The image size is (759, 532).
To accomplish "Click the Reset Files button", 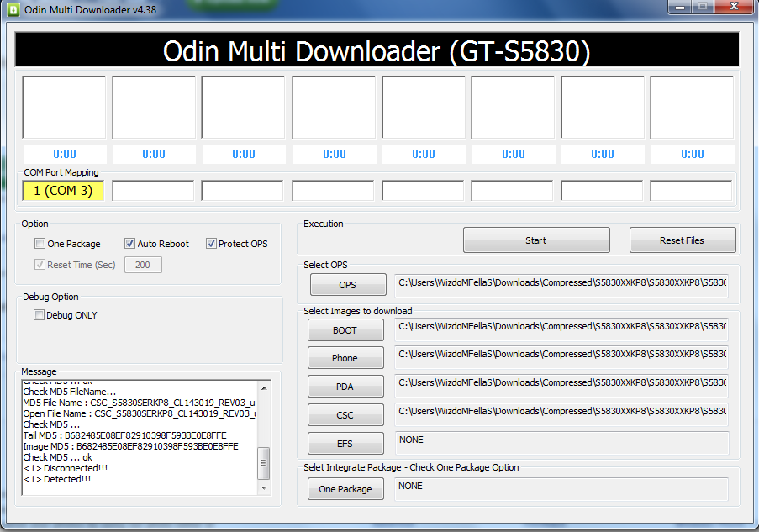I will click(682, 240).
